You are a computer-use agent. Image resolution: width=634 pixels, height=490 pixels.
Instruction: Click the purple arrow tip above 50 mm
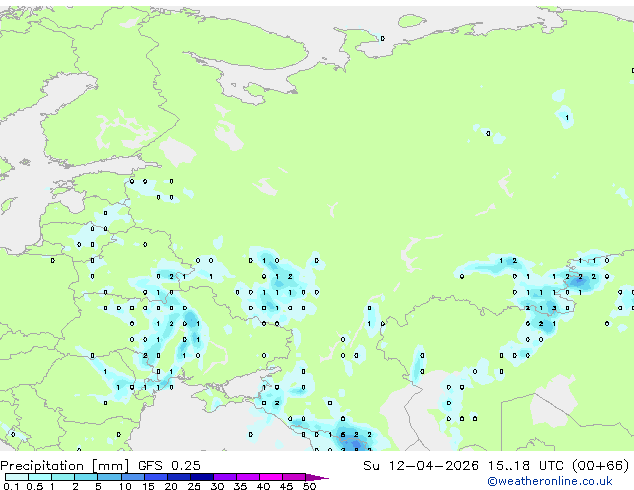[x=317, y=477]
